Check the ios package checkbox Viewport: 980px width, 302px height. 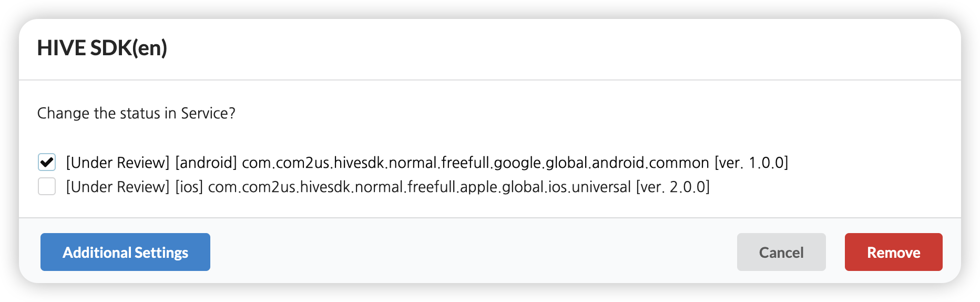point(47,186)
